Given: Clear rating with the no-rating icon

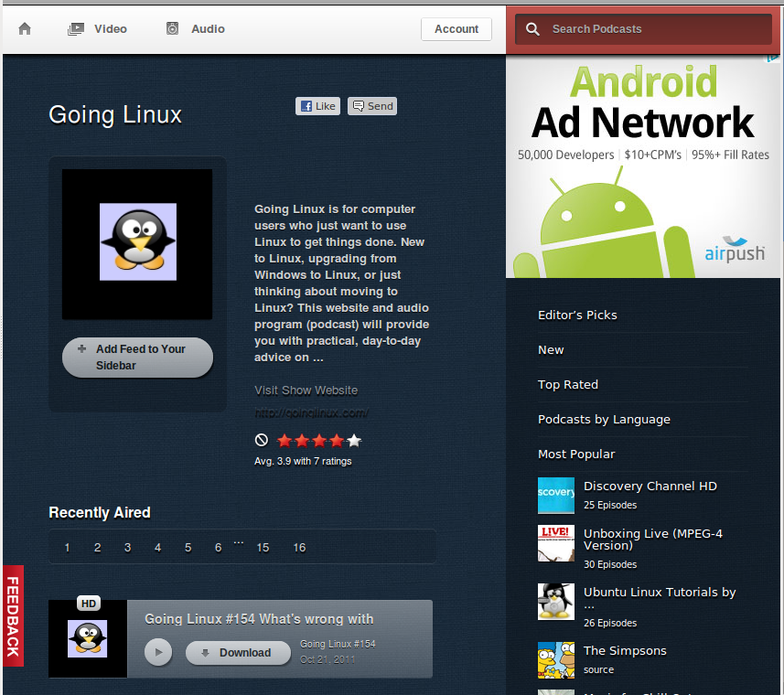Looking at the screenshot, I should [x=262, y=440].
